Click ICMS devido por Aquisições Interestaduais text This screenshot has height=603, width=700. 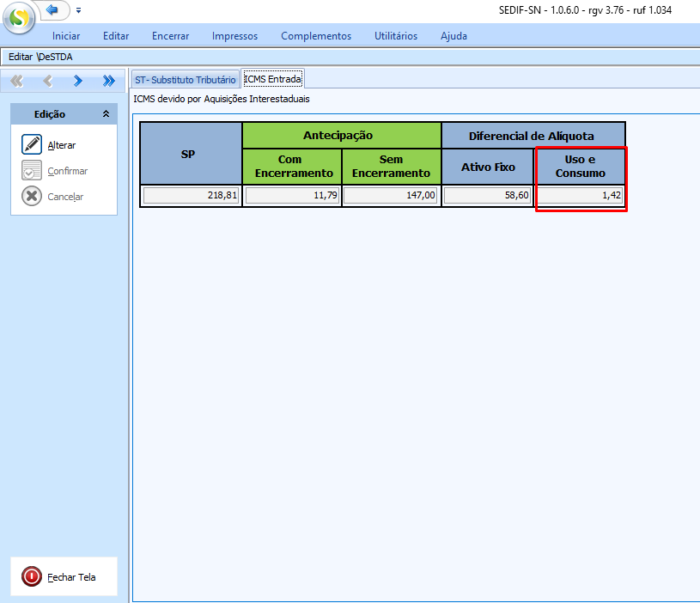pos(222,99)
